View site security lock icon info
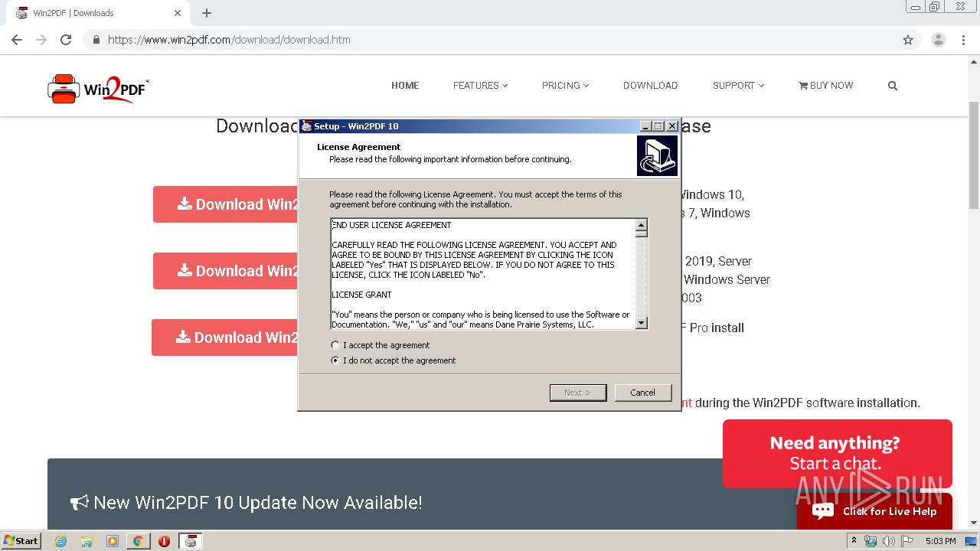The image size is (980, 551). pyautogui.click(x=96, y=40)
